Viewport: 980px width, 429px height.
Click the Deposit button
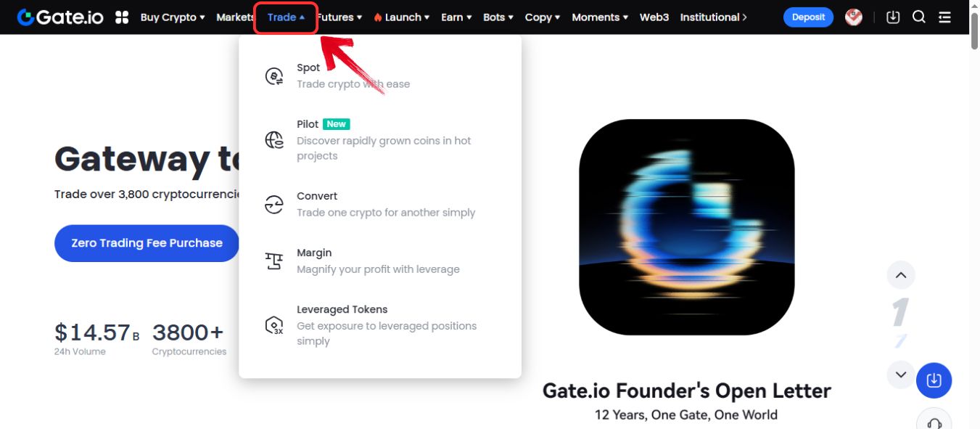[808, 17]
